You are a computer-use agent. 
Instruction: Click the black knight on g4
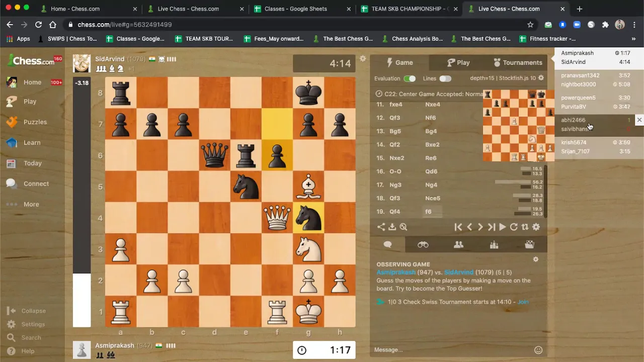308,218
